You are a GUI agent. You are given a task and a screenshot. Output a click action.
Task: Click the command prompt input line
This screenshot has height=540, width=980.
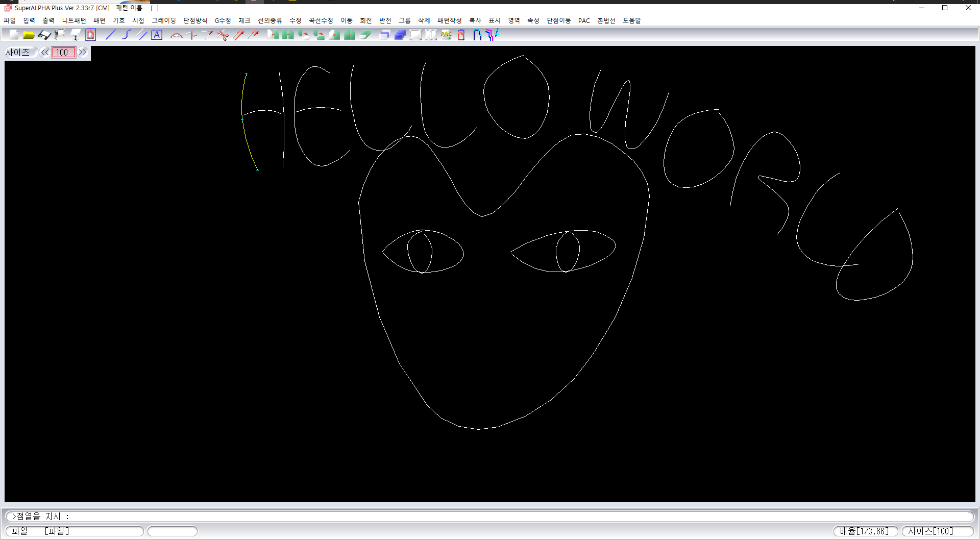point(490,517)
